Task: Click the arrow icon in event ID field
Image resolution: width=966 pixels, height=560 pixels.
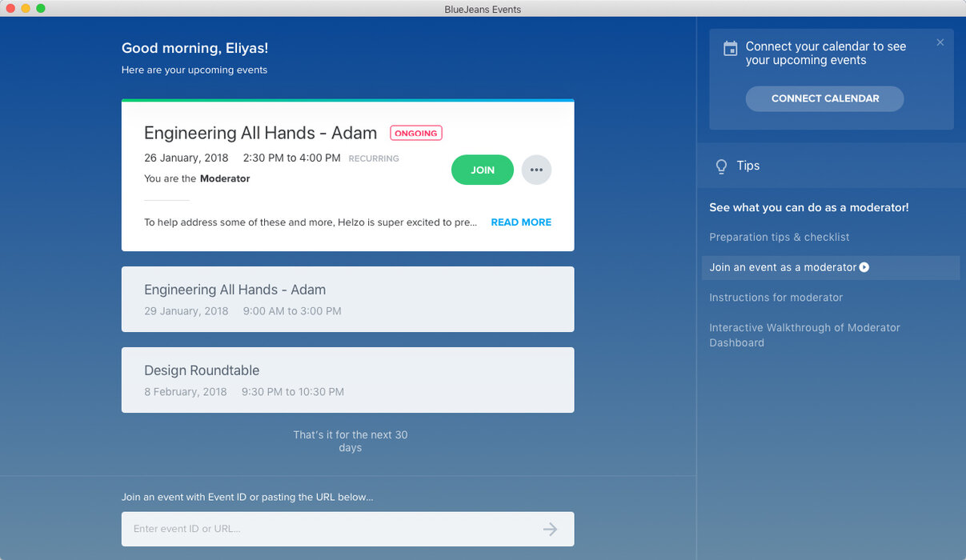Action: pyautogui.click(x=550, y=529)
